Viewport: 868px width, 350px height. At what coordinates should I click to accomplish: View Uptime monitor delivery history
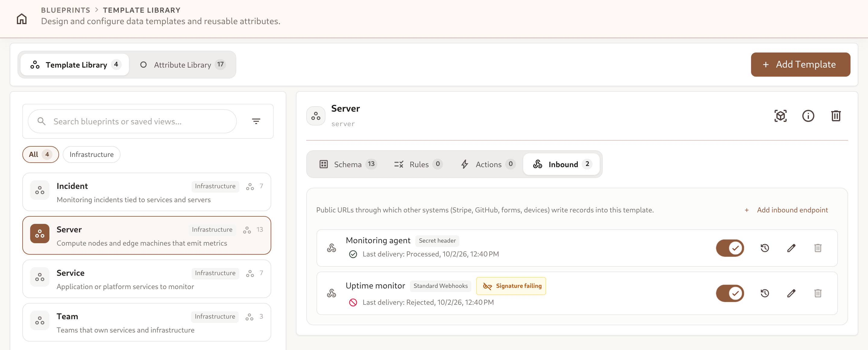(765, 293)
